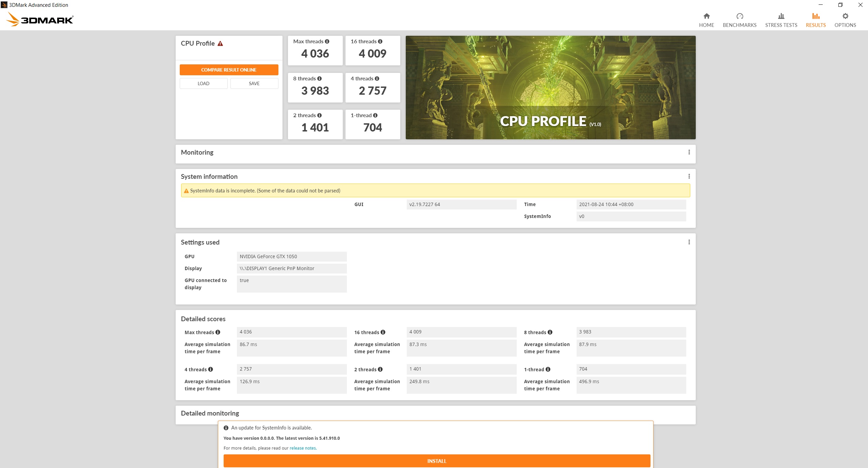Image resolution: width=868 pixels, height=468 pixels.
Task: Click the CPU Profile banner image
Action: click(x=550, y=88)
